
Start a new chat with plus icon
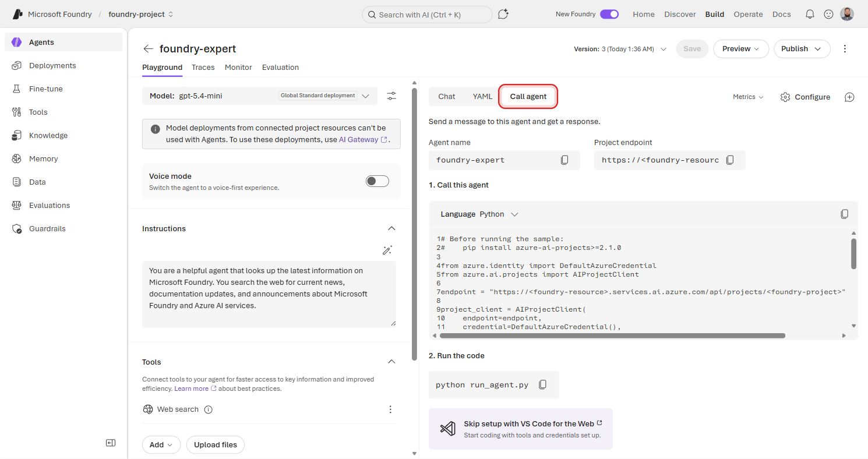tap(849, 97)
